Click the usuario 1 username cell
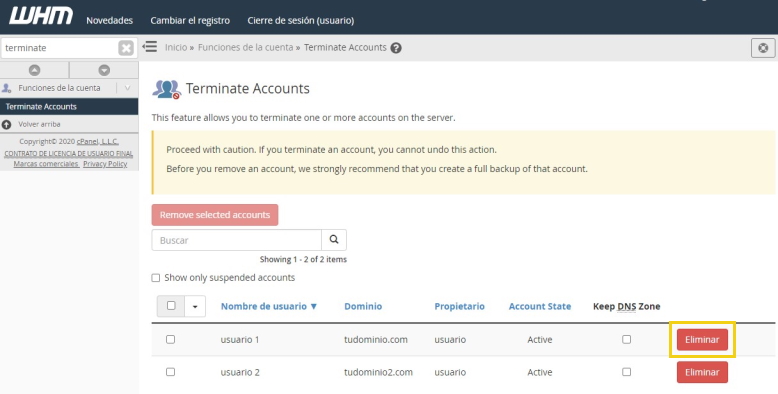 (240, 340)
